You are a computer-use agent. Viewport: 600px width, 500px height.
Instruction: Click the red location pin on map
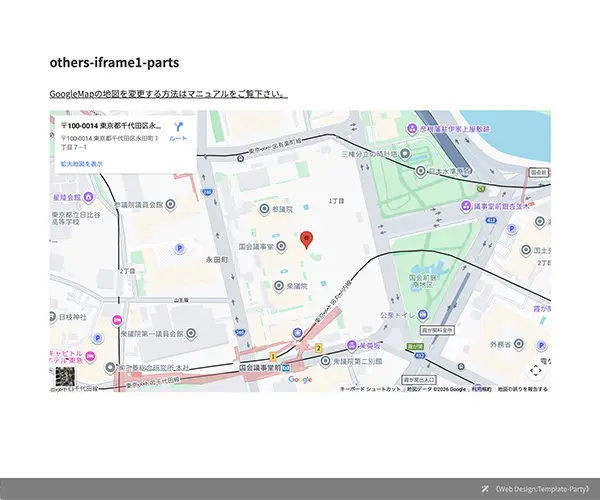coord(307,239)
